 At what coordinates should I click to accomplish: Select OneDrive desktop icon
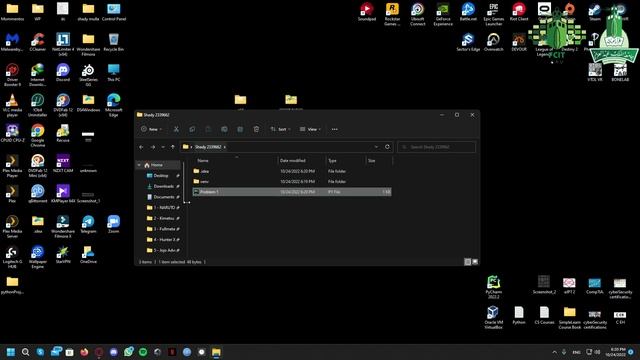pos(88,255)
